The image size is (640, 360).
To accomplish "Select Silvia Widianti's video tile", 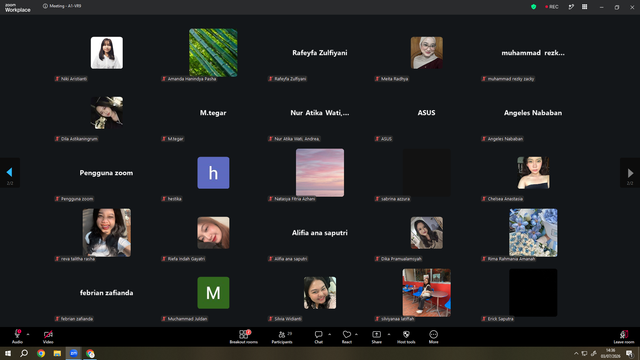I will 320,293.
